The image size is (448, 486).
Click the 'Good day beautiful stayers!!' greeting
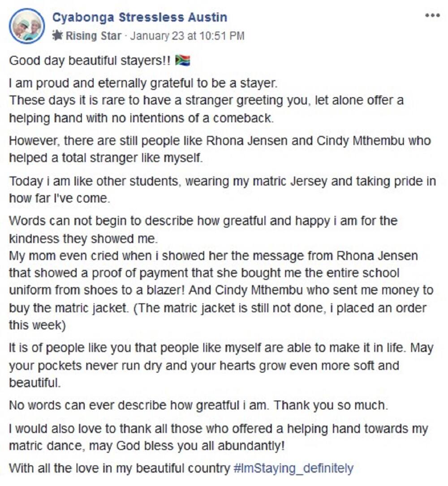90,60
